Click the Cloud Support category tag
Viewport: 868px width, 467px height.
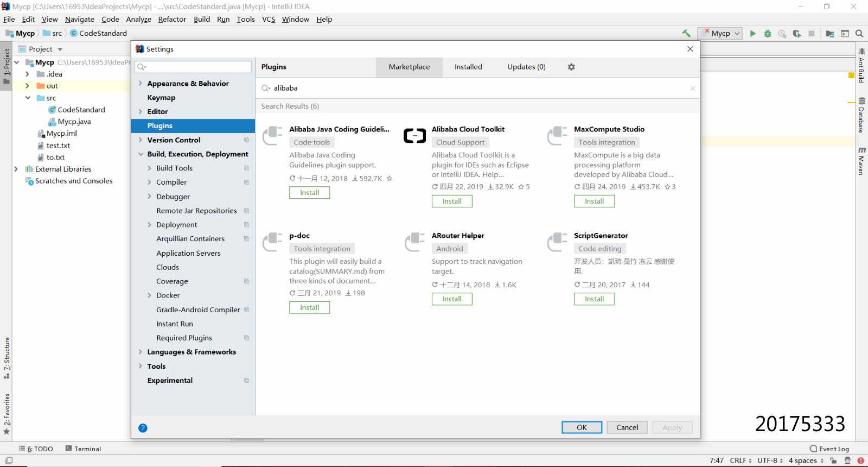(x=460, y=142)
